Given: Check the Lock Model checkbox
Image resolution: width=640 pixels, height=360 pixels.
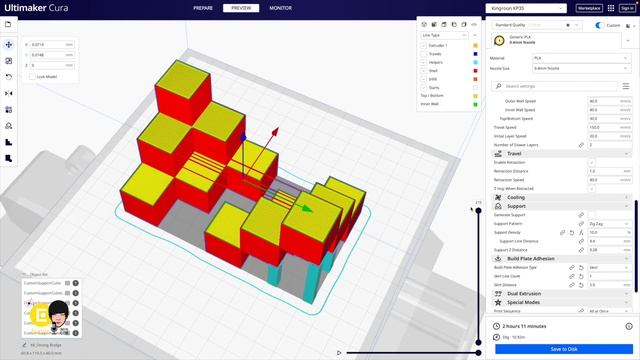Looking at the screenshot, I should [x=32, y=77].
